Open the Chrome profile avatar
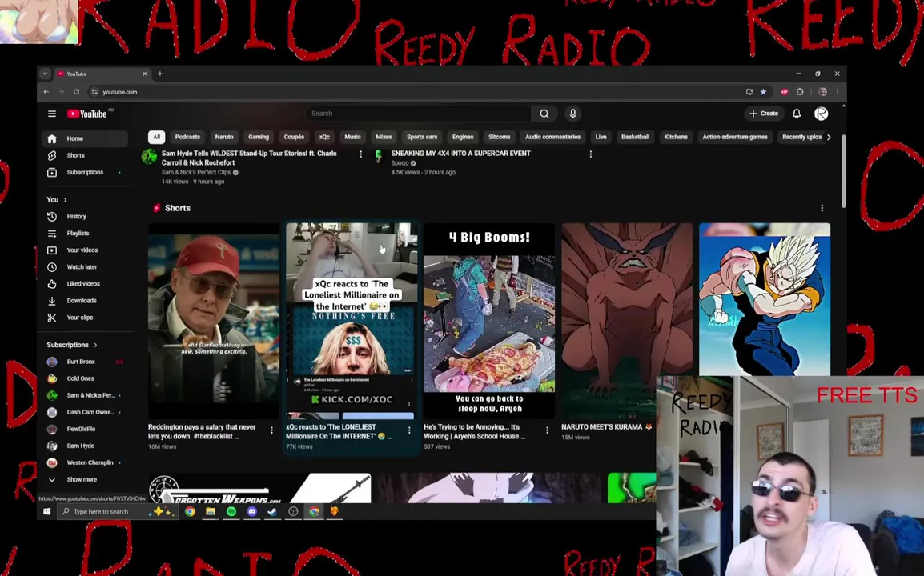Viewport: 924px width, 576px height. pos(822,92)
